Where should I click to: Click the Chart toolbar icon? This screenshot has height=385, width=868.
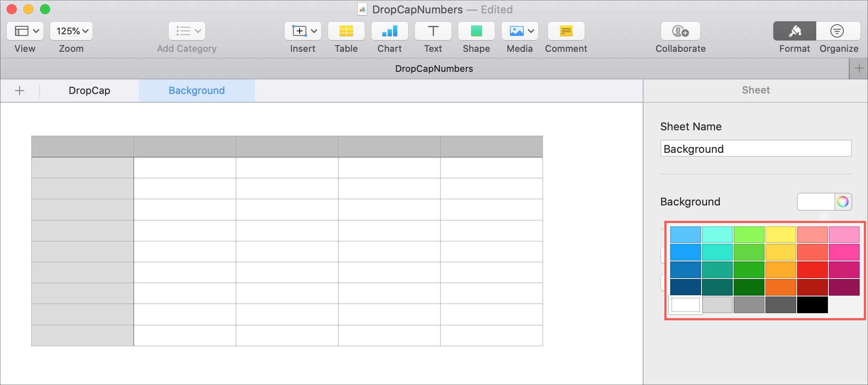[390, 31]
